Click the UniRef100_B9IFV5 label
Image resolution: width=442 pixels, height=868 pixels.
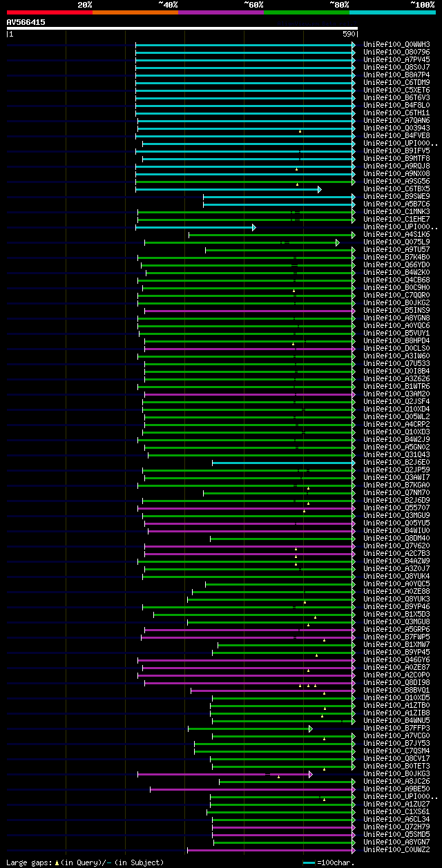tap(396, 151)
